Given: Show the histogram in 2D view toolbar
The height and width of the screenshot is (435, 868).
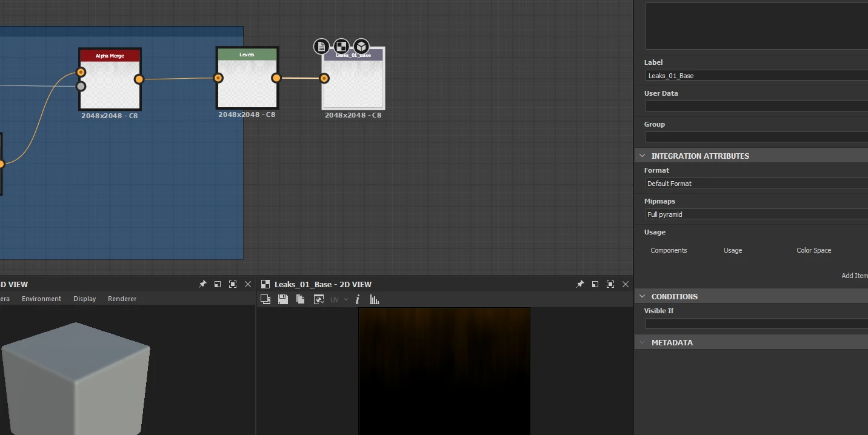Looking at the screenshot, I should click(x=375, y=299).
